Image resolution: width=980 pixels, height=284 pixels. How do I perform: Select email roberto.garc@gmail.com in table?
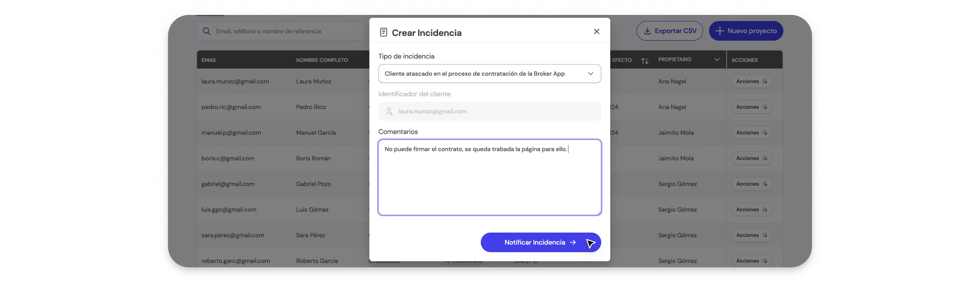pos(235,261)
